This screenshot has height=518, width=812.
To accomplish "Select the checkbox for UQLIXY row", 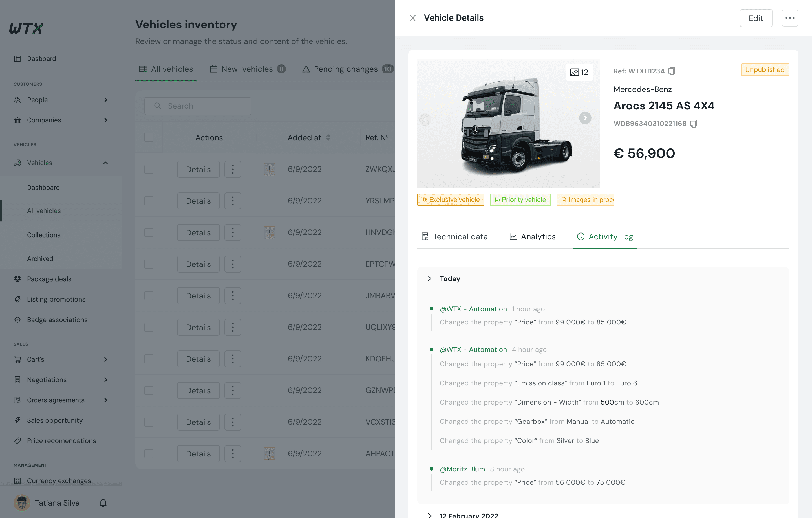I will pos(149,327).
